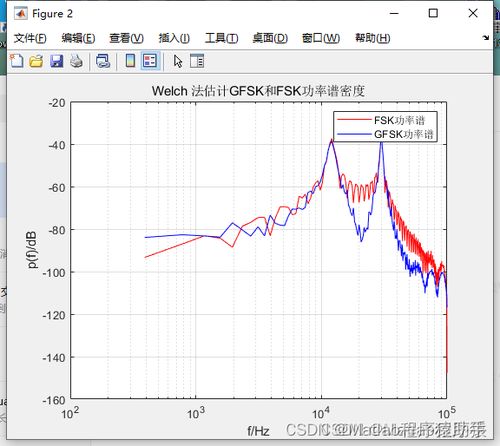This screenshot has width=500, height=446.
Task: Click the MATLAB logo in title bar
Action: tap(21, 14)
